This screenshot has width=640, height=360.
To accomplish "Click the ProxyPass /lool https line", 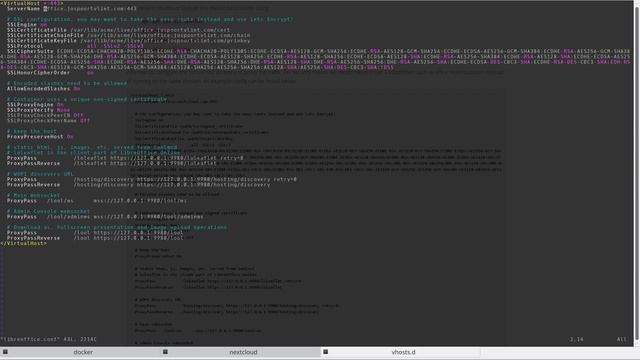I will [x=95, y=233].
